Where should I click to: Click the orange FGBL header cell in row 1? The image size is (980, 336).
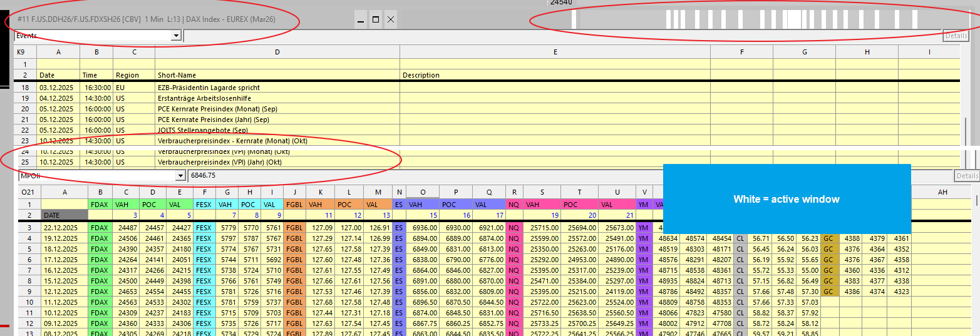pos(294,204)
